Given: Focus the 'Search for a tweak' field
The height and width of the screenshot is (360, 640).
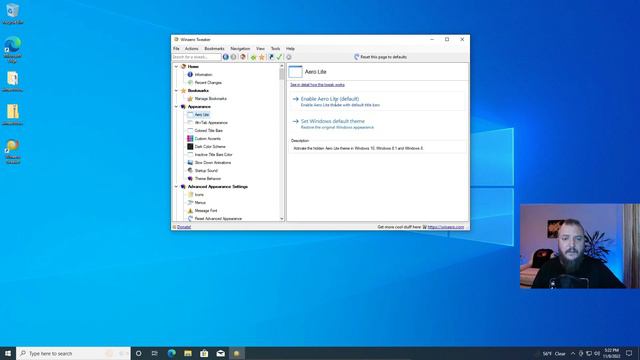Looking at the screenshot, I should point(196,57).
